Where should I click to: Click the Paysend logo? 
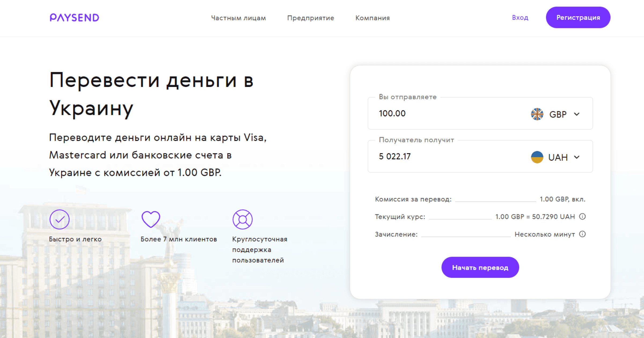(74, 18)
